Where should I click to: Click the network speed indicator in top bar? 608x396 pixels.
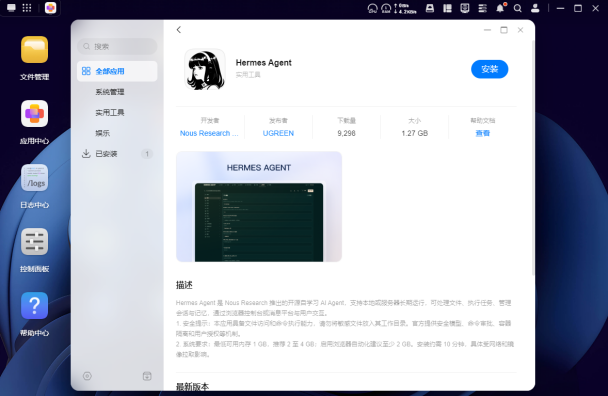point(405,8)
